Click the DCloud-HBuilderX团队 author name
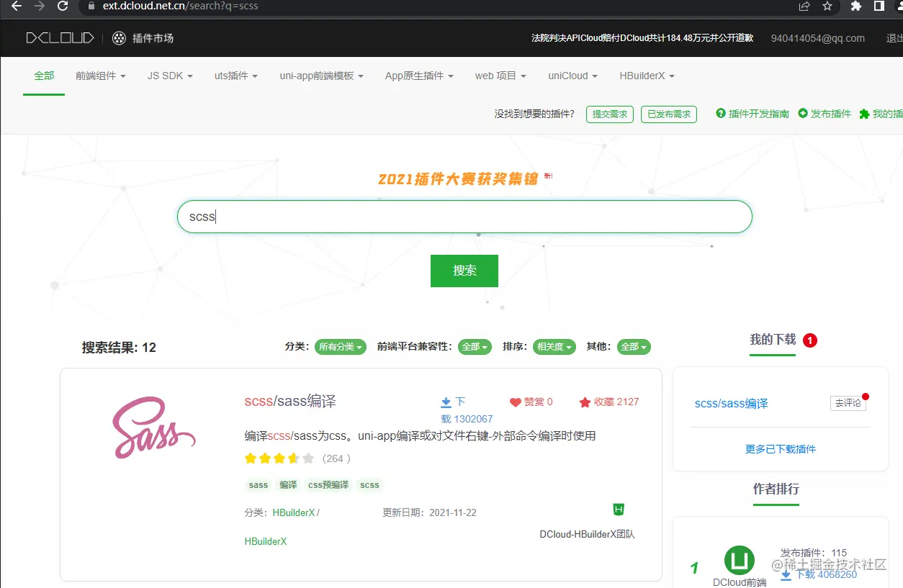 click(588, 535)
